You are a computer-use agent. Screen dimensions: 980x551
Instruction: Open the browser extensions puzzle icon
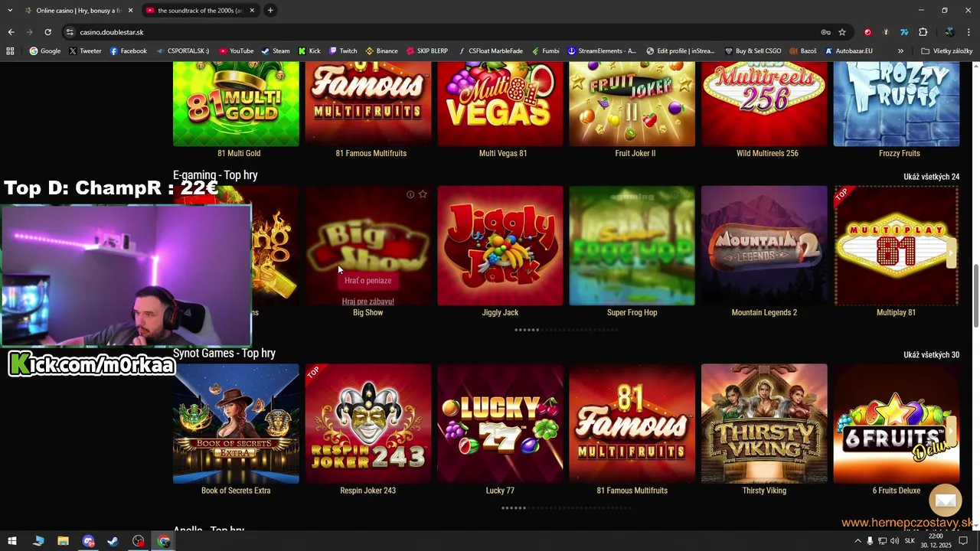point(923,32)
